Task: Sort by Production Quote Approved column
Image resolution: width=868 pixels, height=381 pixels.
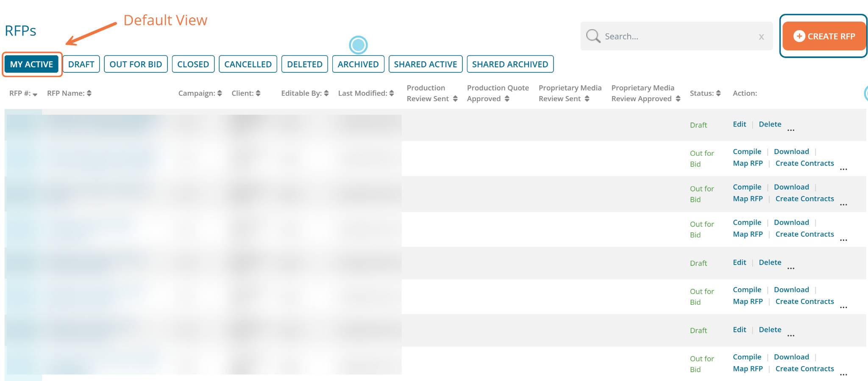Action: pyautogui.click(x=507, y=99)
